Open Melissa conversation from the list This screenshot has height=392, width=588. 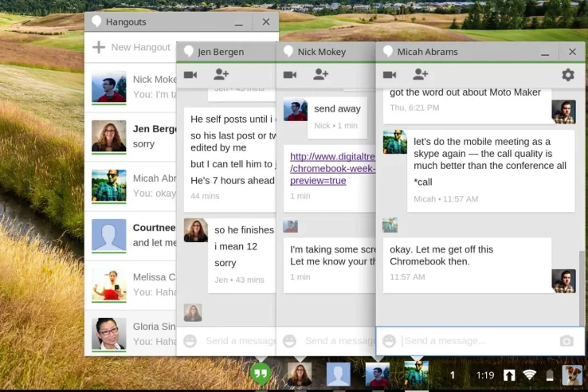(x=131, y=285)
